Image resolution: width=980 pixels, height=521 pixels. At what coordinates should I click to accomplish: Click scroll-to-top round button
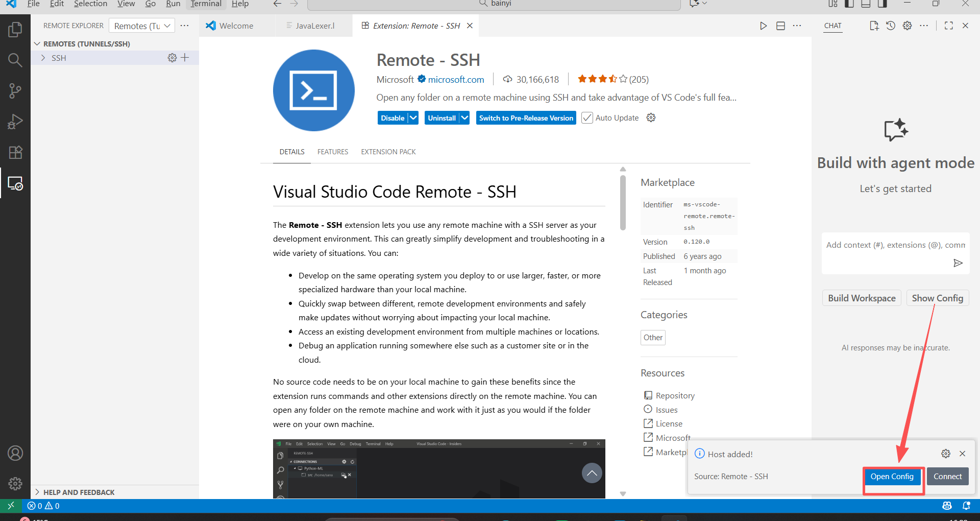[592, 473]
